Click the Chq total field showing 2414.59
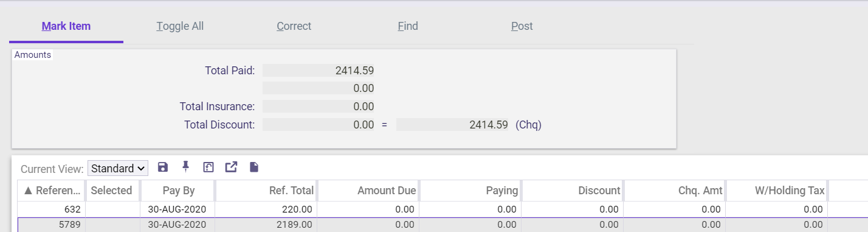The image size is (868, 232). pyautogui.click(x=452, y=125)
